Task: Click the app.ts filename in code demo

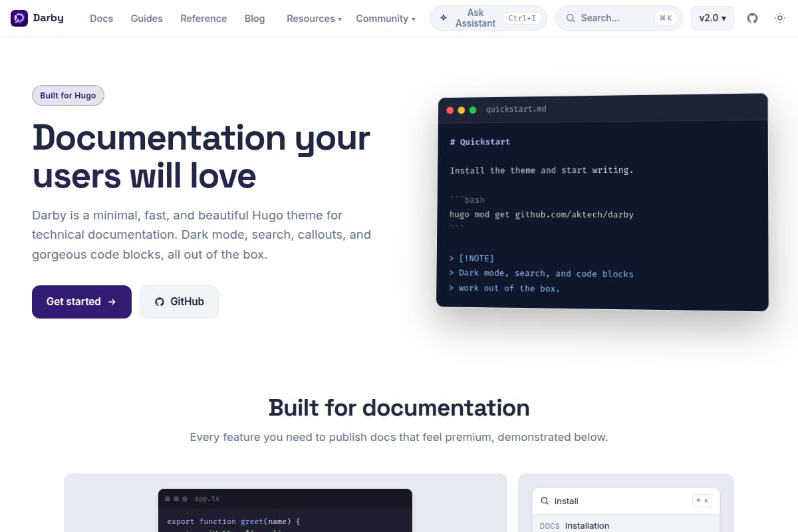Action: coord(207,498)
